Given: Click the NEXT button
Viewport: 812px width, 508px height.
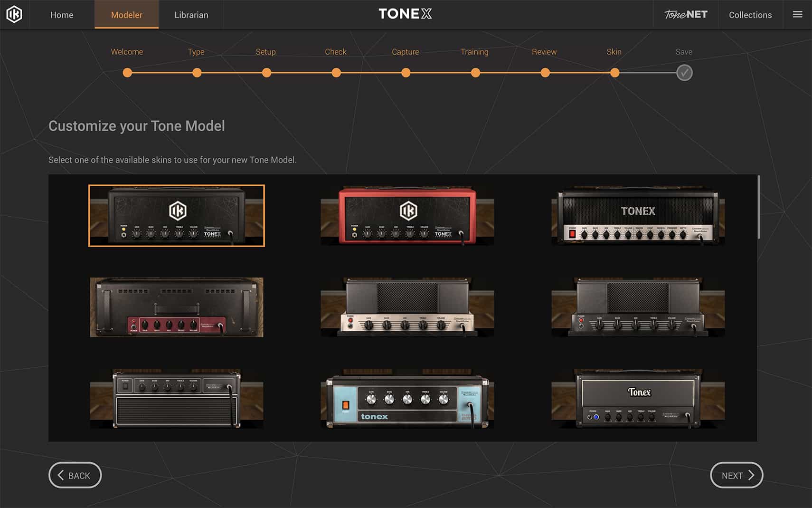Looking at the screenshot, I should pyautogui.click(x=736, y=475).
